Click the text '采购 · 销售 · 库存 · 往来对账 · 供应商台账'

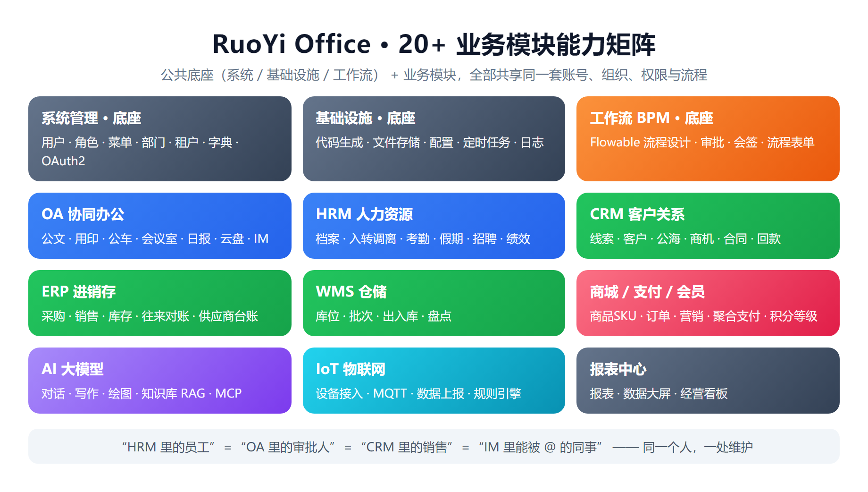[x=150, y=316]
